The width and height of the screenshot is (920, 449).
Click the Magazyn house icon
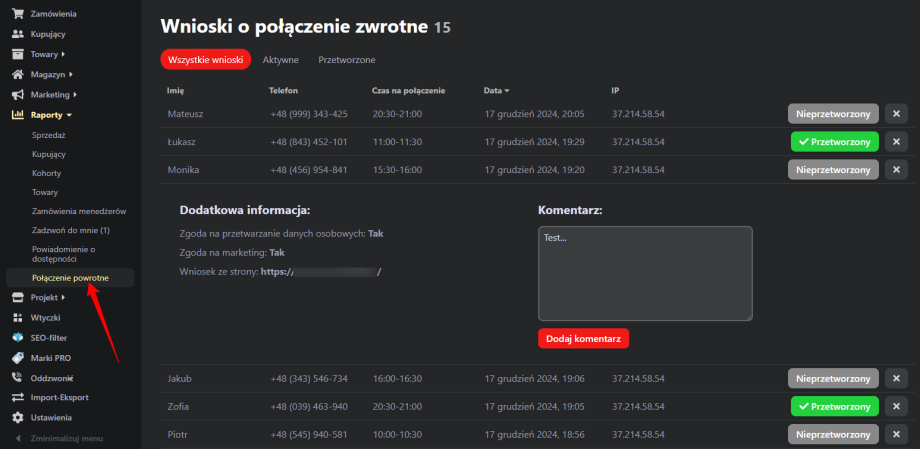point(17,74)
